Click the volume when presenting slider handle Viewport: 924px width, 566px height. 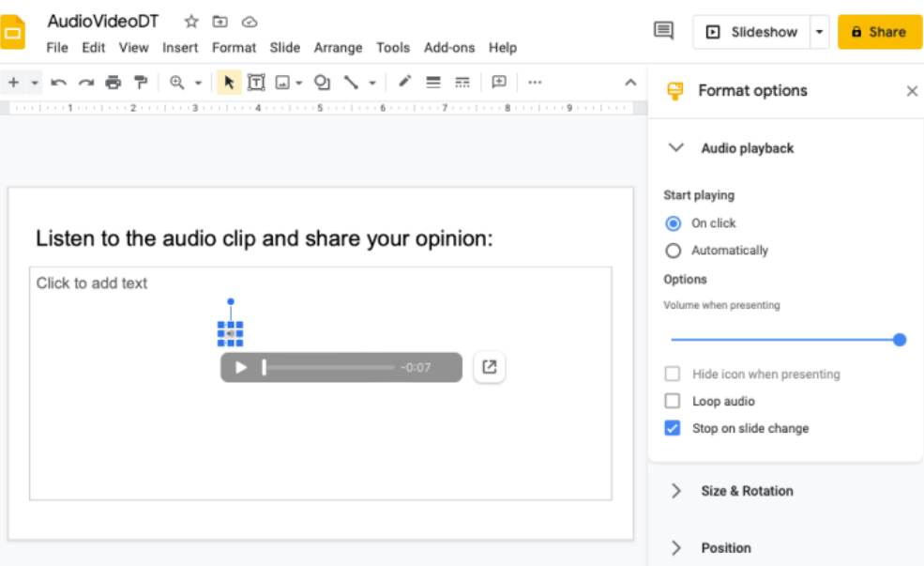click(x=900, y=340)
